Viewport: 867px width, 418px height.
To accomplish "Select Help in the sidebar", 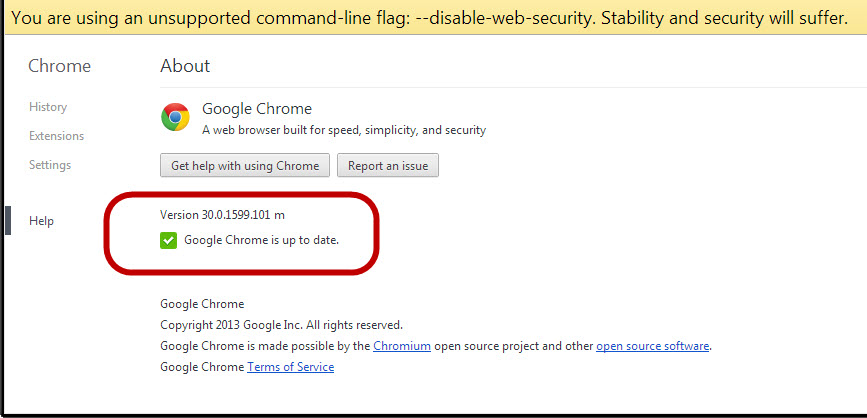I will 41,221.
